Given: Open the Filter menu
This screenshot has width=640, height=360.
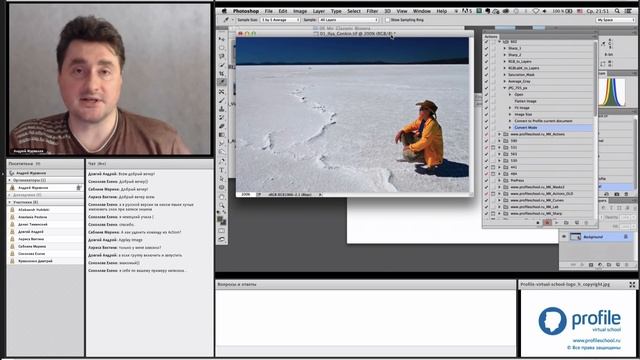Looking at the screenshot, I should [372, 11].
